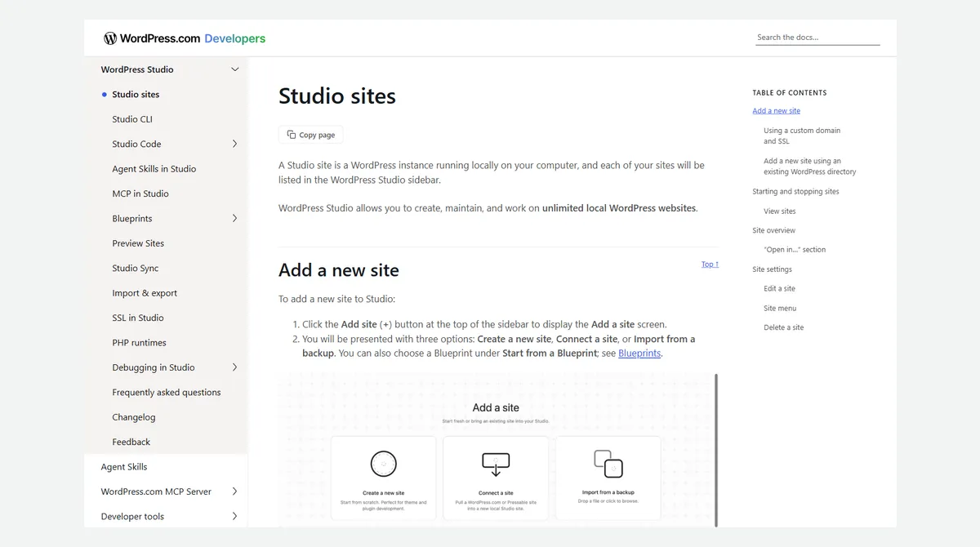Screen dimensions: 980x547
Task: Jump to View sites section
Action: tap(779, 211)
